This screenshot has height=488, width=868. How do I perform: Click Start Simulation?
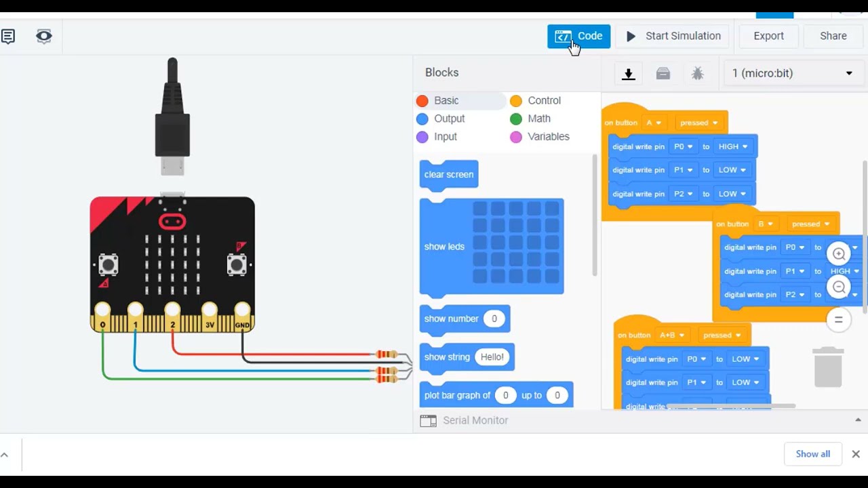pos(673,37)
